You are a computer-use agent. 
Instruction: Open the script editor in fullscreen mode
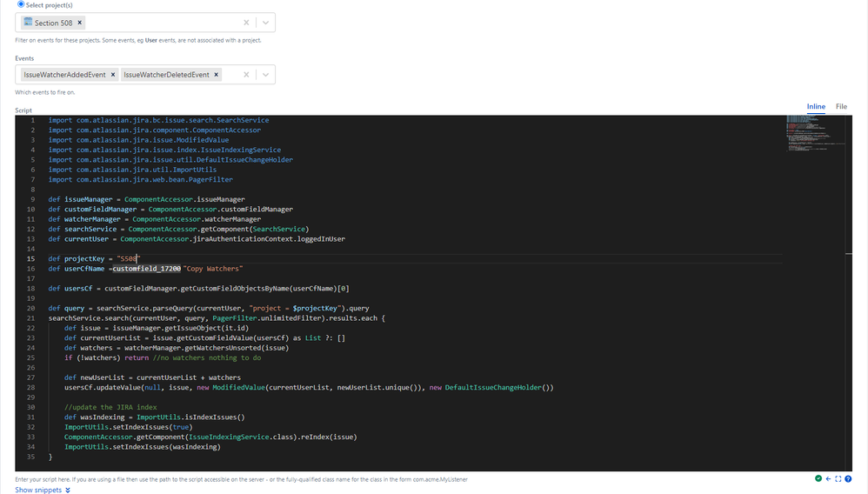point(838,478)
